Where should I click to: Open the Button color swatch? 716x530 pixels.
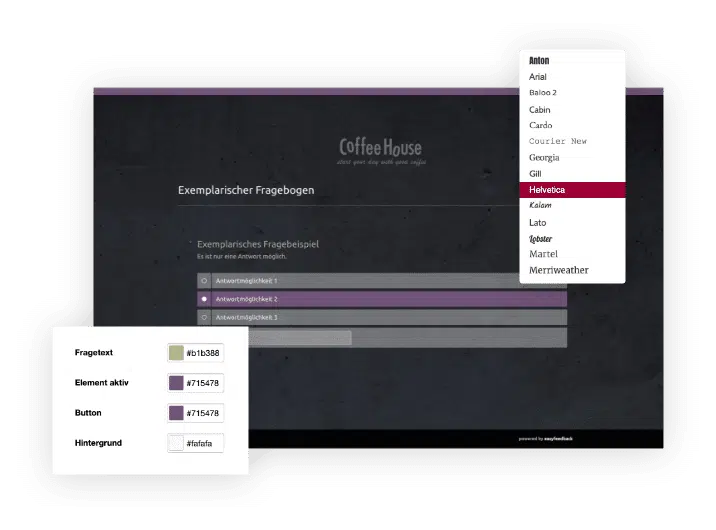click(176, 413)
